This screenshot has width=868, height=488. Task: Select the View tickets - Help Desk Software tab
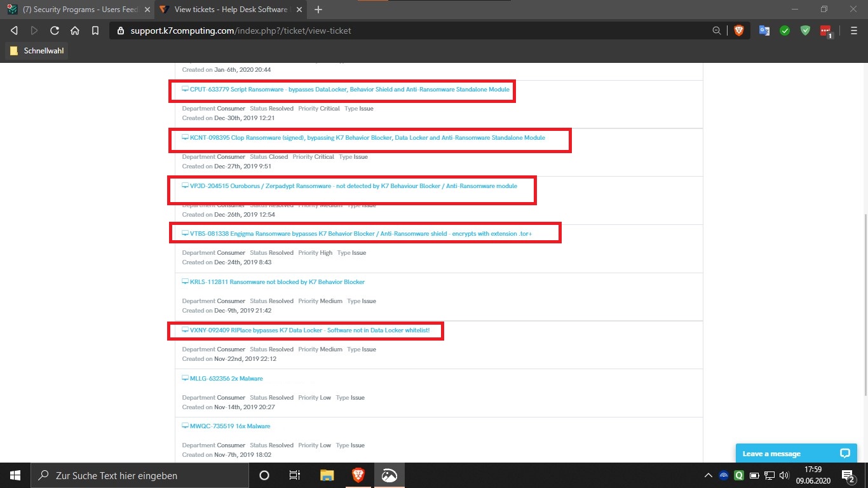click(231, 10)
